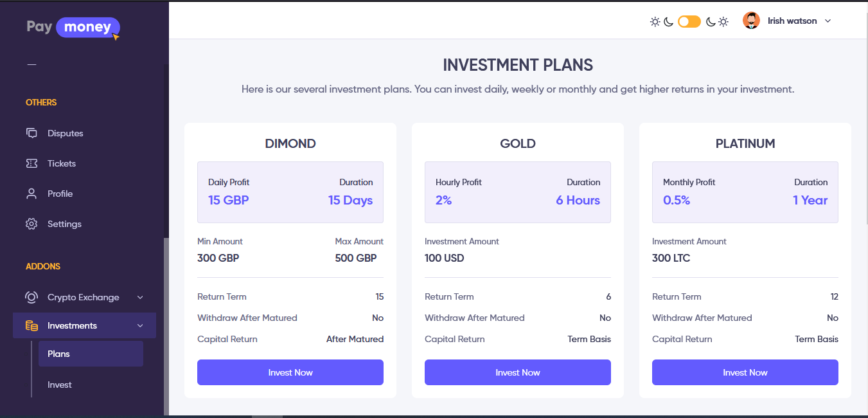Click the sidebar vertical scrollbar
This screenshot has height=418, width=868.
[x=166, y=322]
